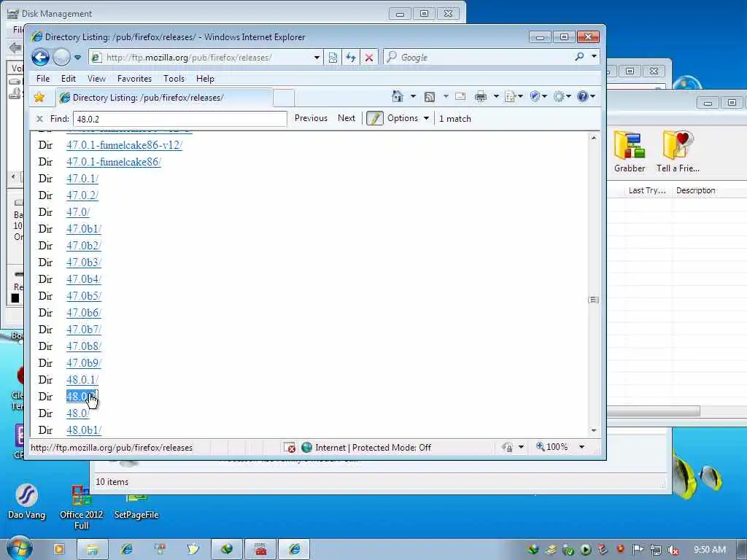
Task: Click the page scrollbar up arrow
Action: pos(594,138)
